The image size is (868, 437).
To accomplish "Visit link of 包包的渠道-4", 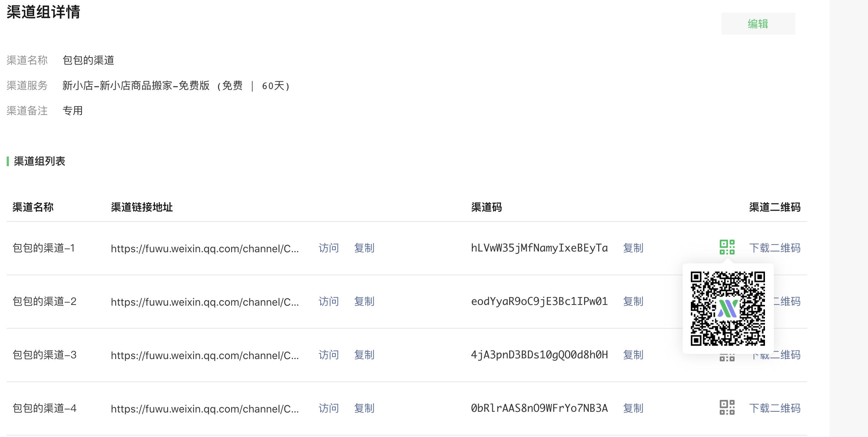I will pos(329,408).
